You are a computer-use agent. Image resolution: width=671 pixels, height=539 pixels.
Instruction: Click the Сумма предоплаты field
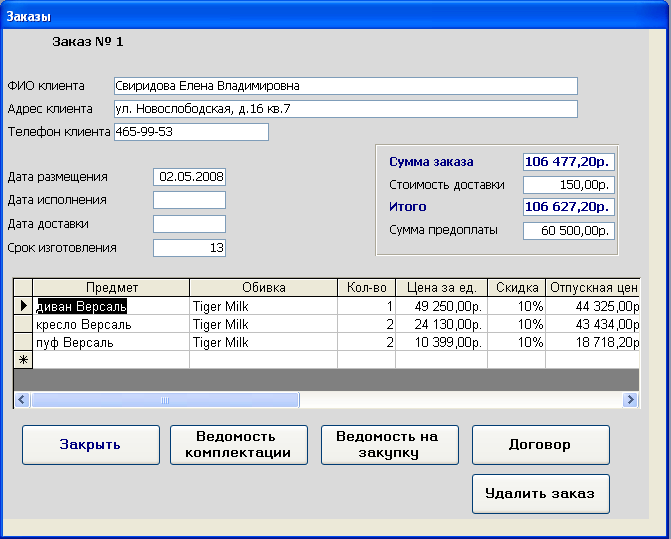568,231
